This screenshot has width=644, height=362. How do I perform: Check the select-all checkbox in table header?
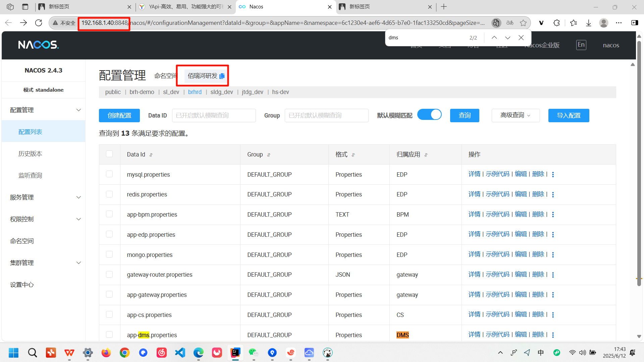(109, 154)
